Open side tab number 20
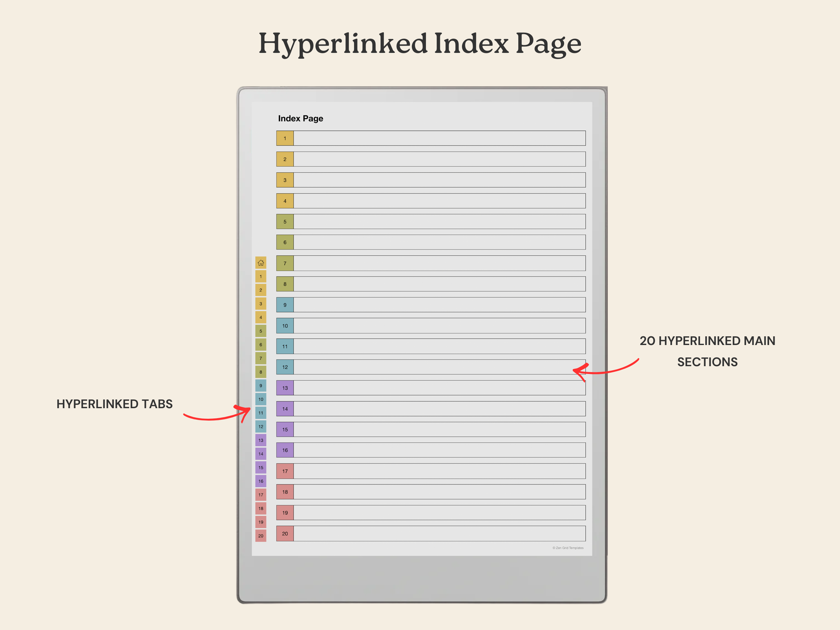 point(260,536)
